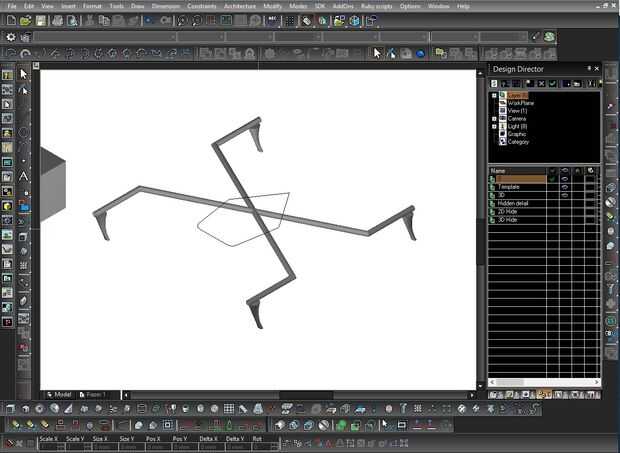Pin the Design Director panel
This screenshot has width=620, height=453.
[x=589, y=69]
